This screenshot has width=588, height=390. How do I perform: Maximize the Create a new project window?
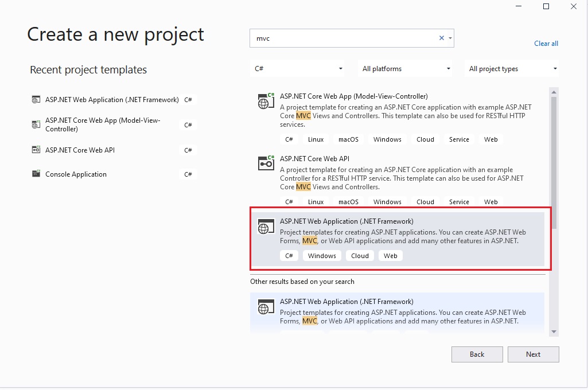click(546, 6)
